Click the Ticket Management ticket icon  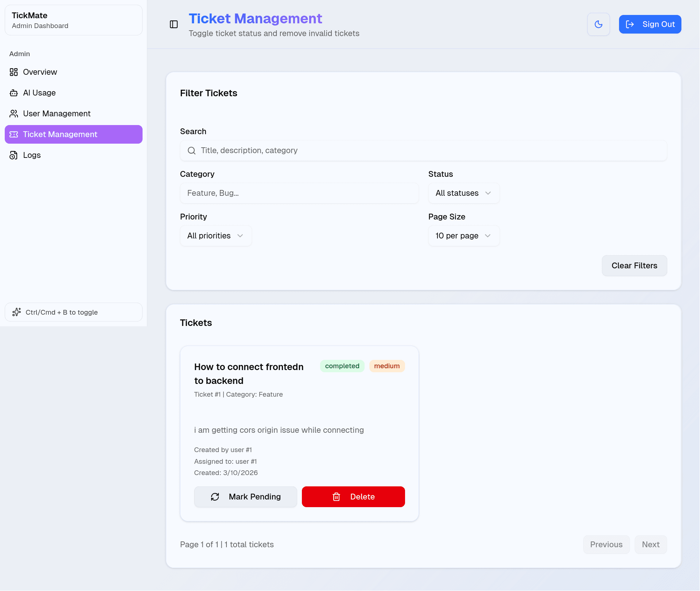click(14, 135)
